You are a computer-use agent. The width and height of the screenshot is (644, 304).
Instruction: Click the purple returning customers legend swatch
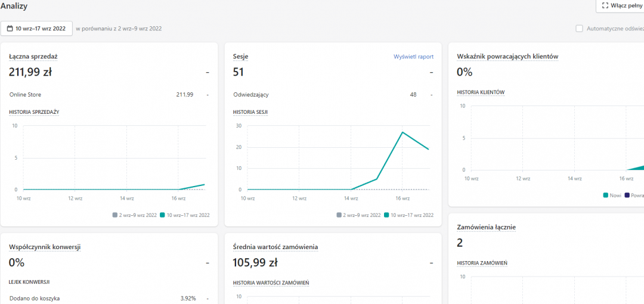coord(626,195)
